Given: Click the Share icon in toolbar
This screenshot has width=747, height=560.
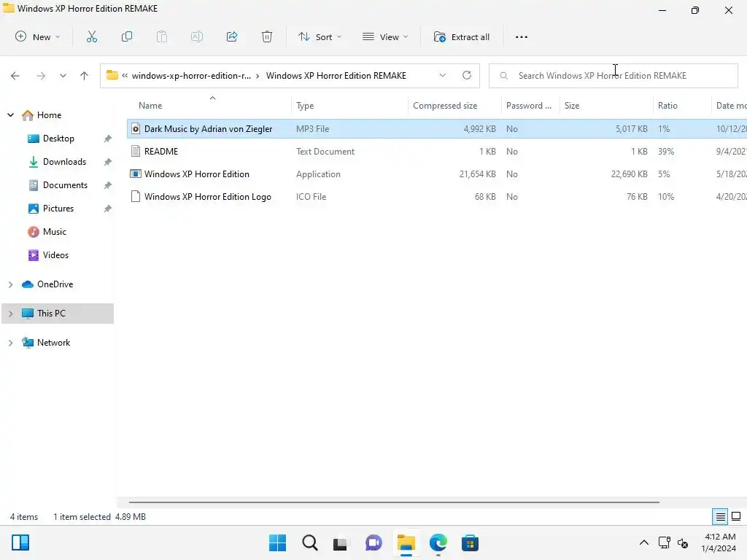Looking at the screenshot, I should (x=232, y=36).
